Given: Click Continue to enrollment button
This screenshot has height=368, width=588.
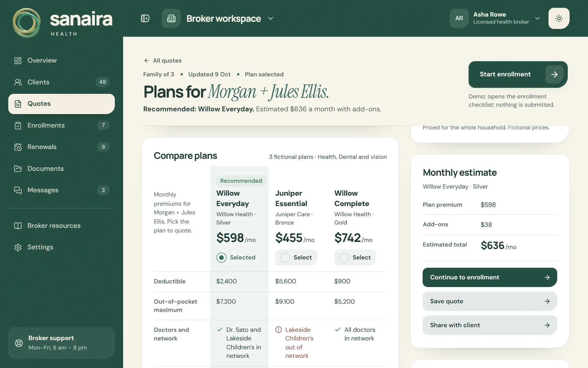Looking at the screenshot, I should [490, 277].
